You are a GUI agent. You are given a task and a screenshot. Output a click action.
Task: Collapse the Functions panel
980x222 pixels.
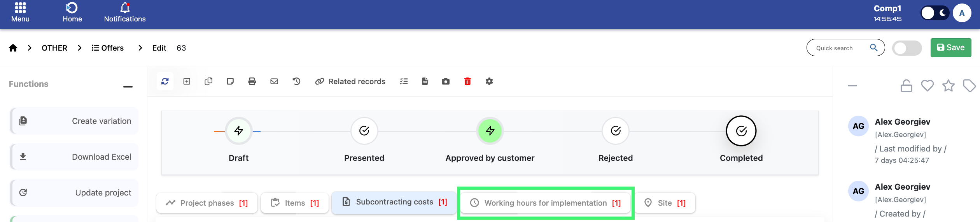tap(128, 86)
